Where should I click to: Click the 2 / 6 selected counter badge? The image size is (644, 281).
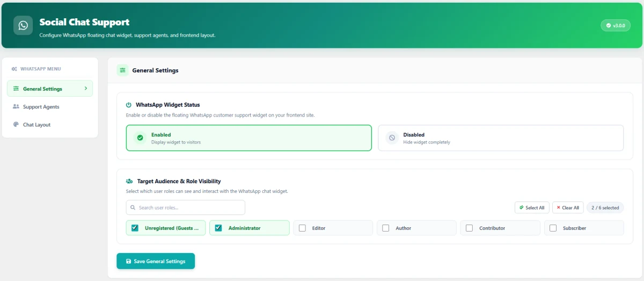605,207
